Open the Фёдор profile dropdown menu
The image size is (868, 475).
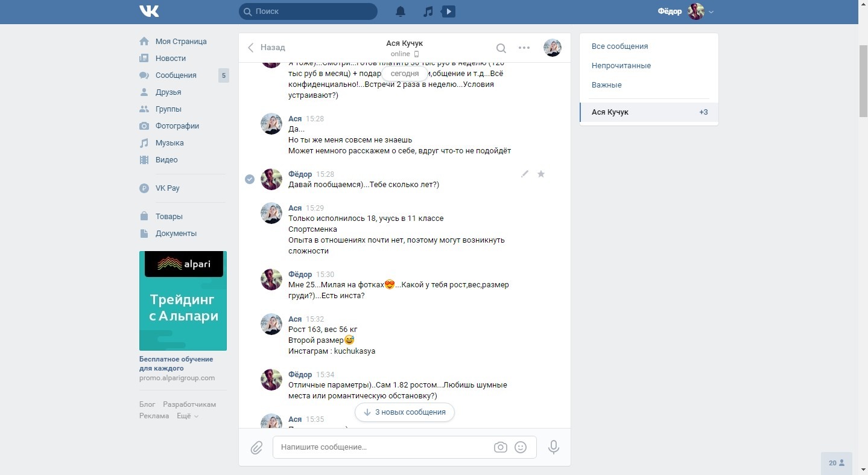coord(686,11)
